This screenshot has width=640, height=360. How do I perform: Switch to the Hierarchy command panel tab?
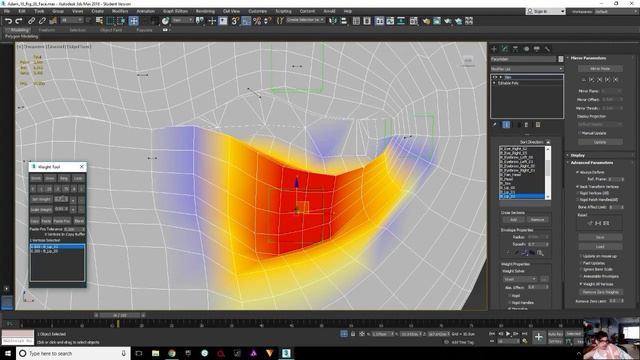(516, 49)
